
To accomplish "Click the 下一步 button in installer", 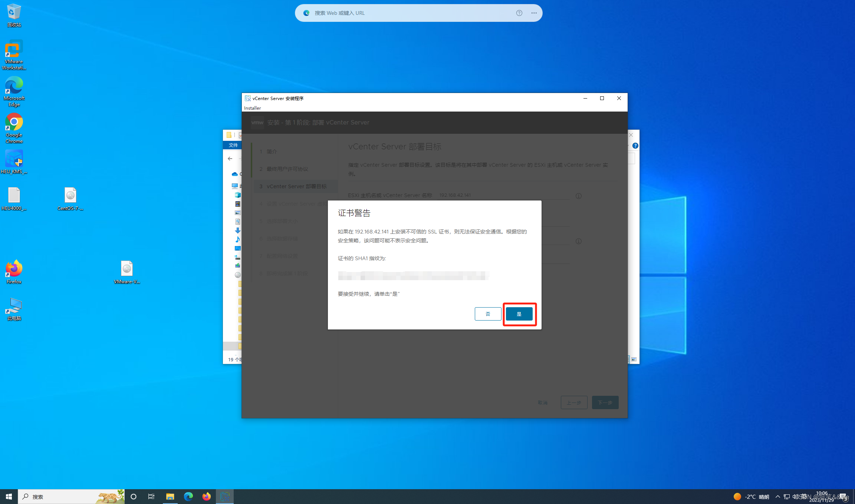I will (x=605, y=402).
